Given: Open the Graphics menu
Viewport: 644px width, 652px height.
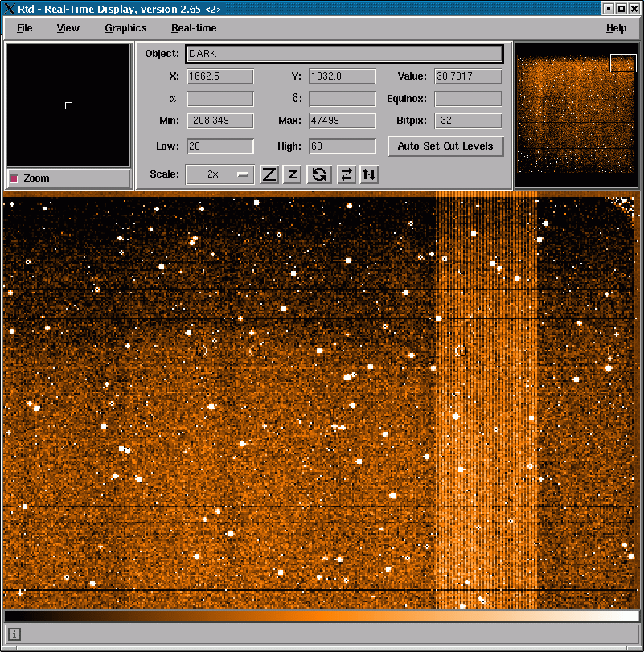Looking at the screenshot, I should 125,28.
